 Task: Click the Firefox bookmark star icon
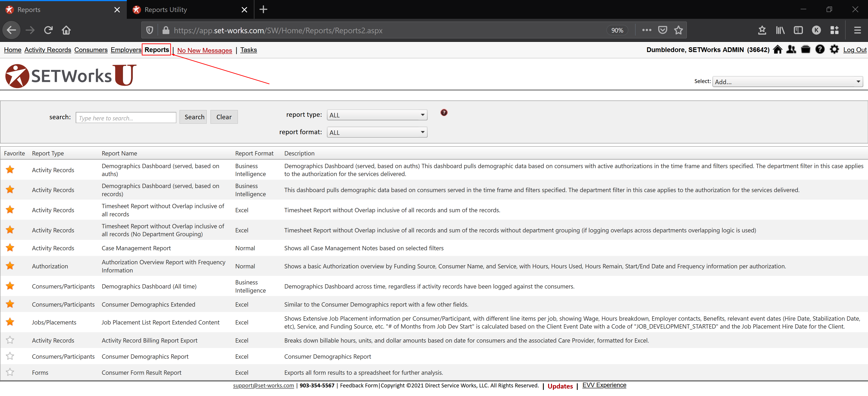pos(678,30)
